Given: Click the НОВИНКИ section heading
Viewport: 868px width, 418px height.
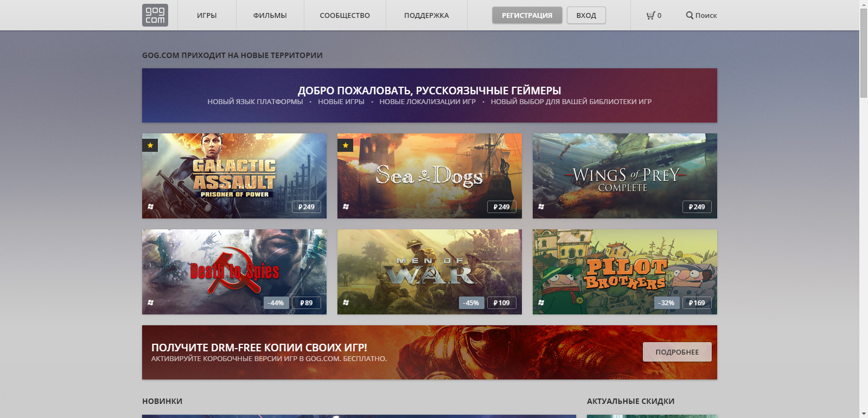Looking at the screenshot, I should point(162,401).
